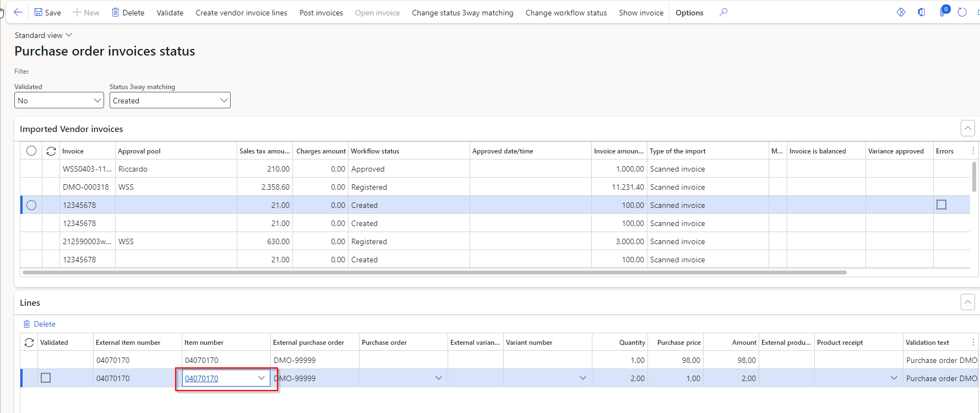Click Approved workflow status cell

[409, 169]
